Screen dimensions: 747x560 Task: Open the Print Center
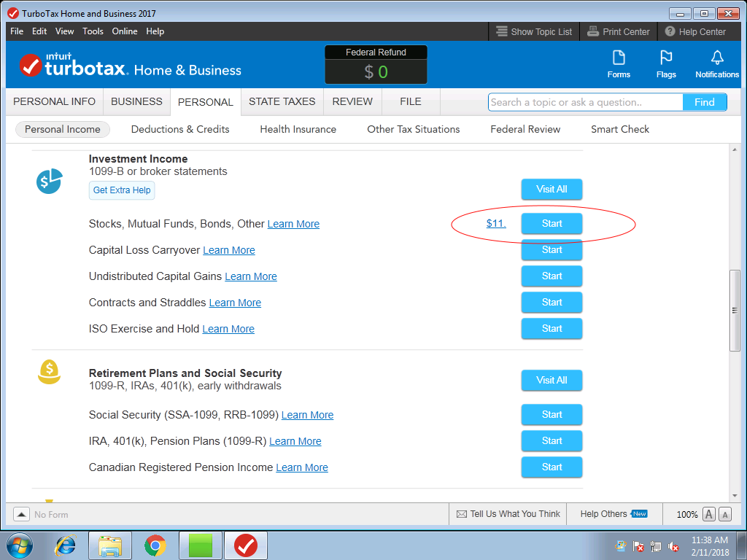619,31
